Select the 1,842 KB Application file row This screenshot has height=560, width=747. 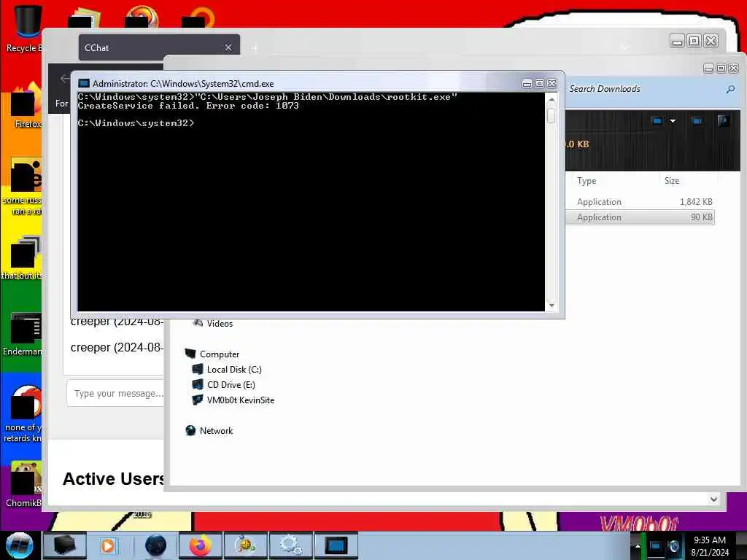[640, 202]
